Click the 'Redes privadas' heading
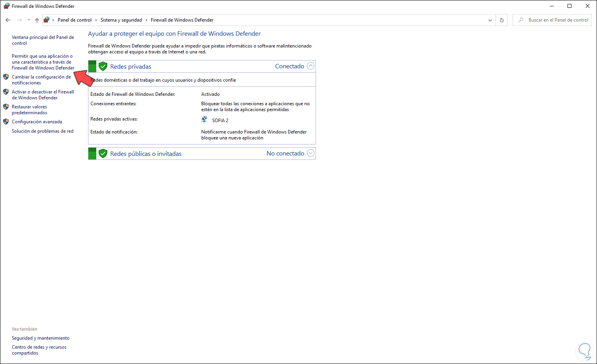The image size is (597, 364). (x=131, y=67)
